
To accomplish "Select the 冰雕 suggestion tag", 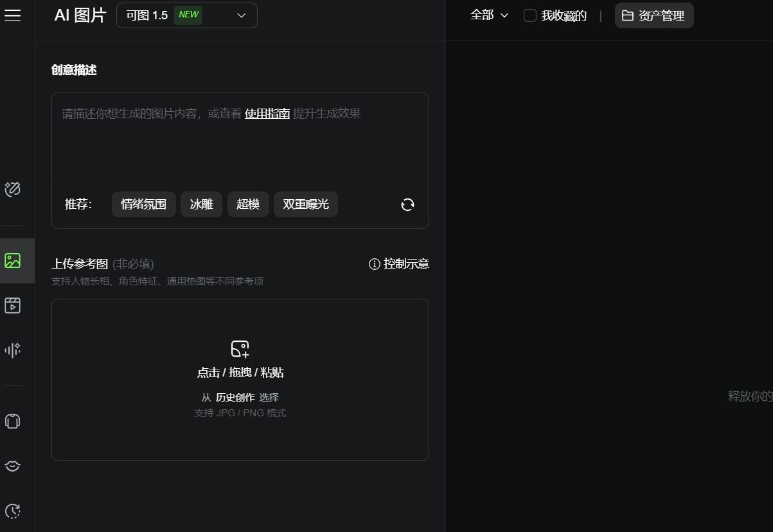I will pos(201,204).
